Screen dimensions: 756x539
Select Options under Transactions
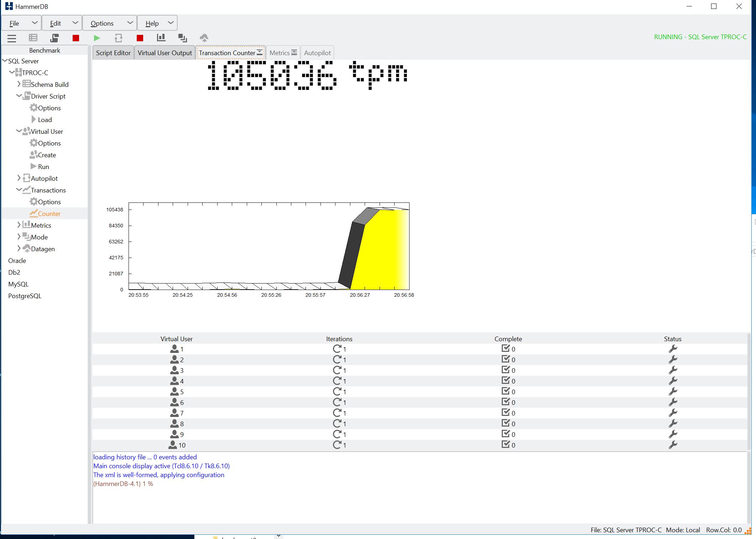coord(49,202)
